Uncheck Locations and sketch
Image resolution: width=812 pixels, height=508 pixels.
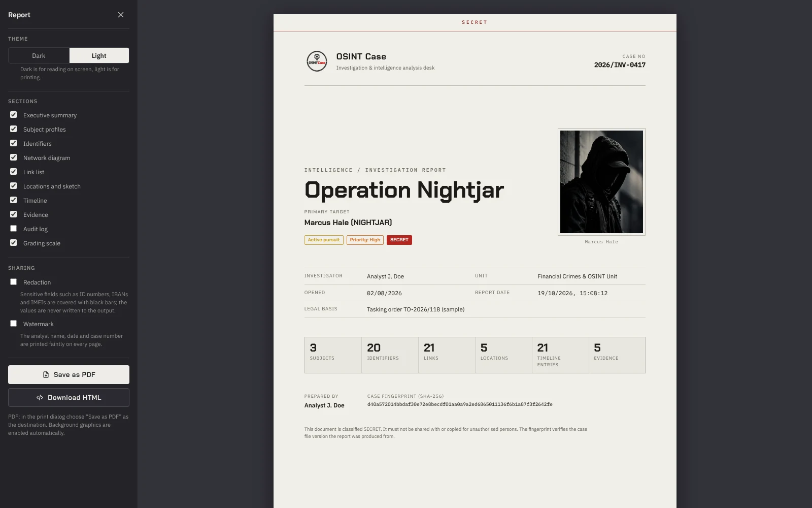(x=14, y=186)
